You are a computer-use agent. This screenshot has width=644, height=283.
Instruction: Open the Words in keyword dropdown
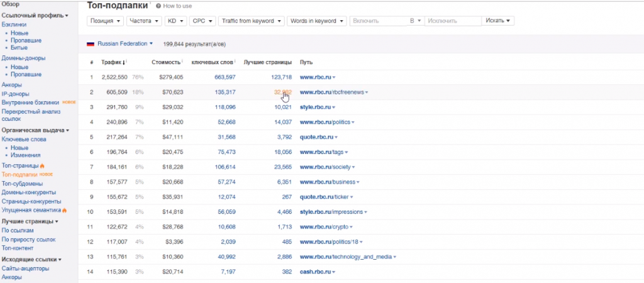tap(317, 21)
